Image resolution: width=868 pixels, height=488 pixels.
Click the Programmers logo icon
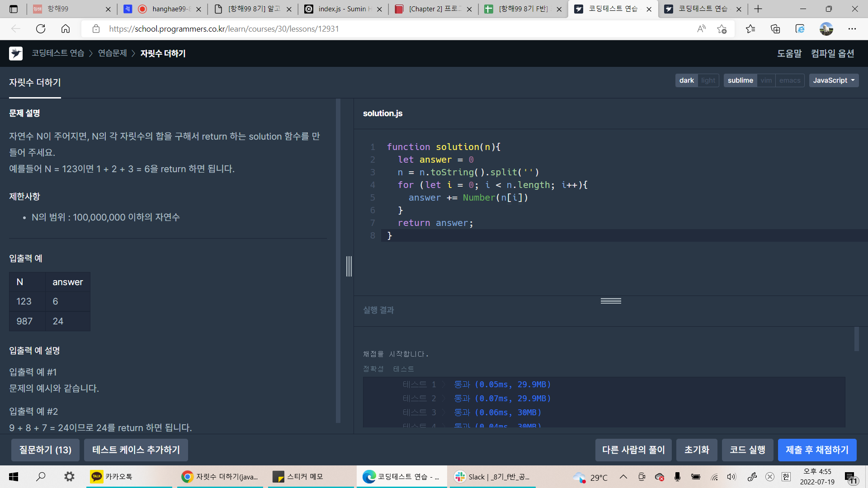tap(16, 53)
